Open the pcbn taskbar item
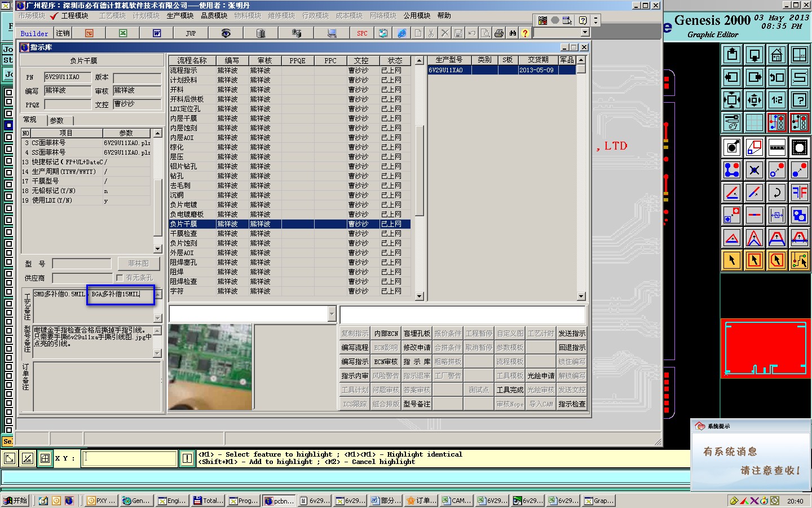The image size is (812, 508). click(x=279, y=501)
